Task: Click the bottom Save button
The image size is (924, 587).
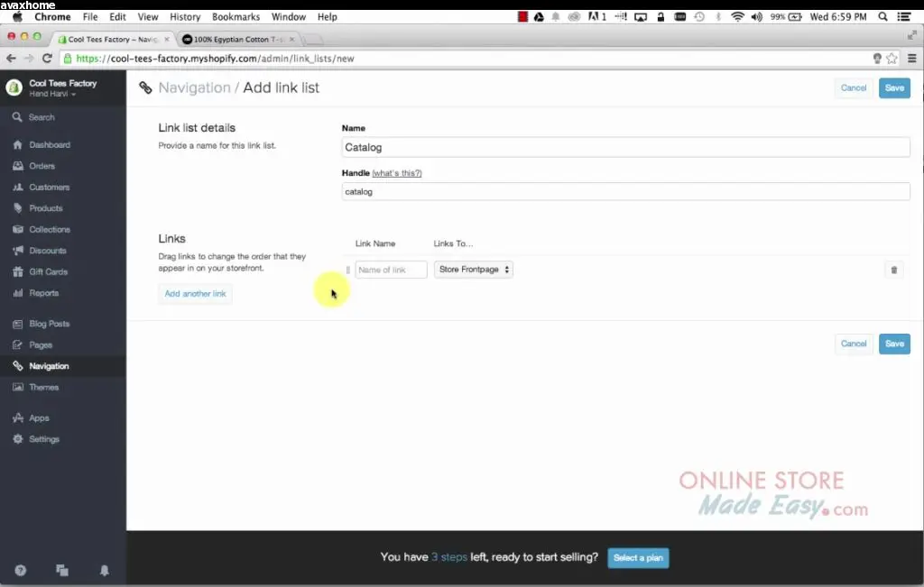Action: (894, 344)
